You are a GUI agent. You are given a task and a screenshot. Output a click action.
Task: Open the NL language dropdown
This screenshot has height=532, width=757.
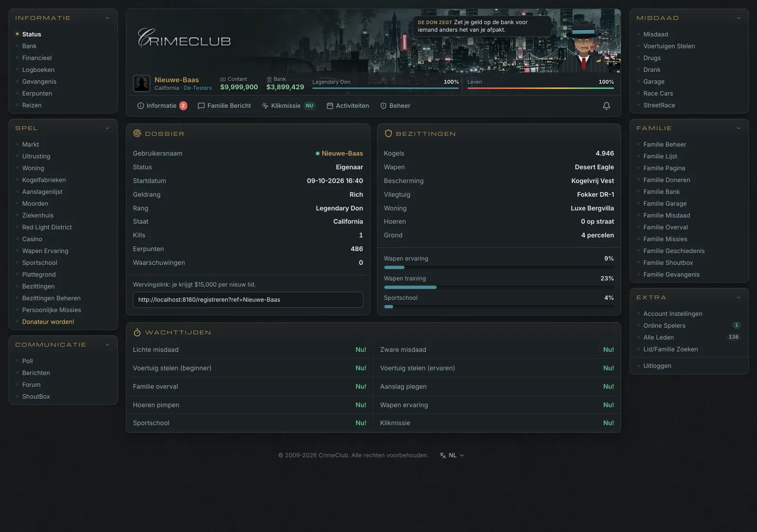click(x=452, y=455)
